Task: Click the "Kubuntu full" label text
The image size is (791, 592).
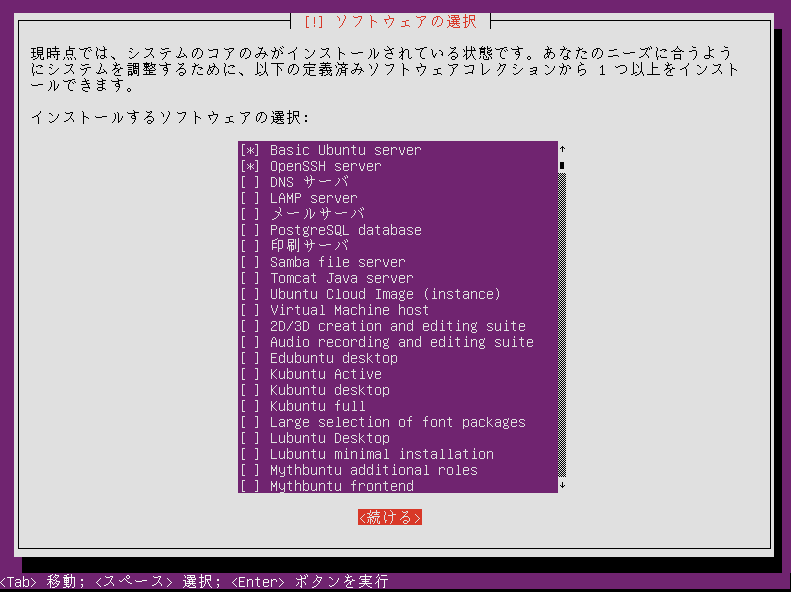Action: tap(317, 406)
